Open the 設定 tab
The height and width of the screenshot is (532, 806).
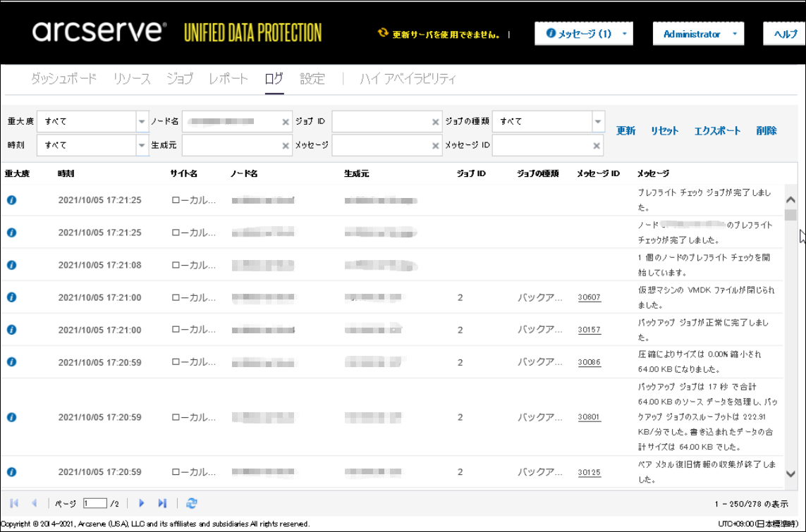pos(312,79)
